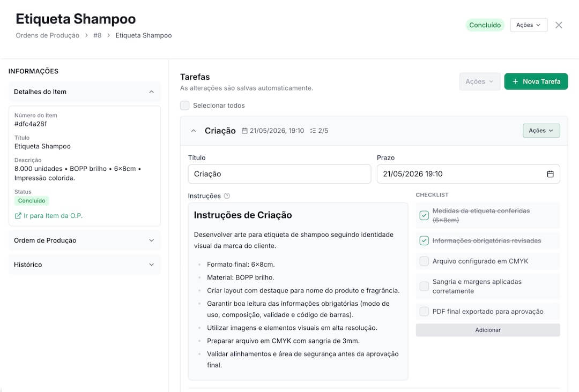
Task: Click the Nova Tarefa button
Action: pos(536,81)
